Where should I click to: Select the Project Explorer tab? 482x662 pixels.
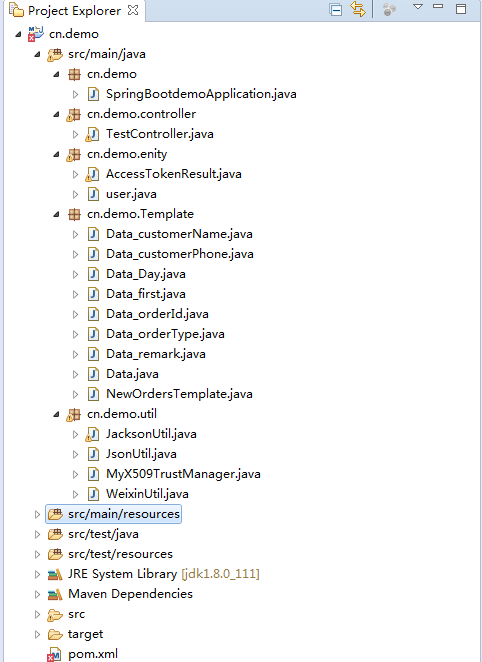pyautogui.click(x=74, y=11)
